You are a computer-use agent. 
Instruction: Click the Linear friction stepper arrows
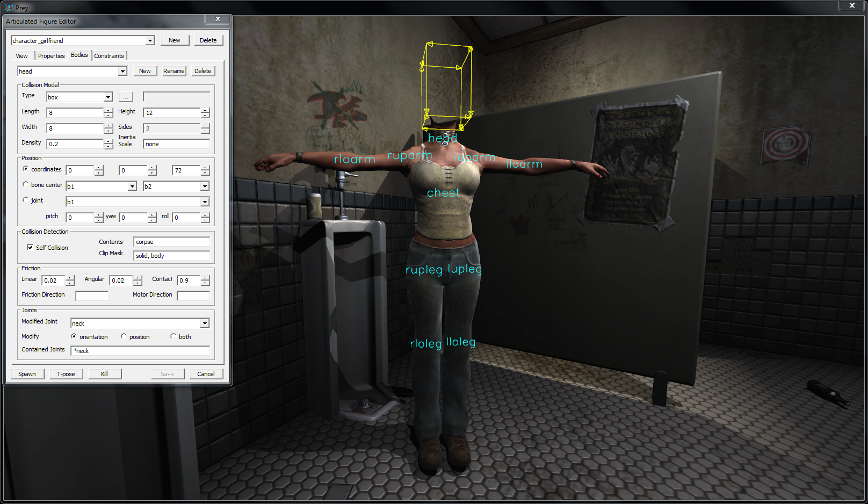click(x=70, y=280)
